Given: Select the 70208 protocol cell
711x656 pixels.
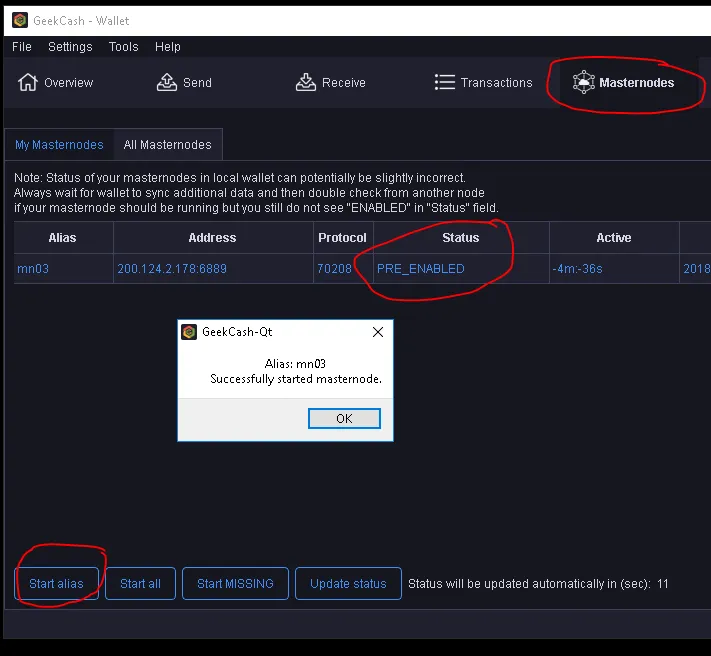Looking at the screenshot, I should 343,268.
